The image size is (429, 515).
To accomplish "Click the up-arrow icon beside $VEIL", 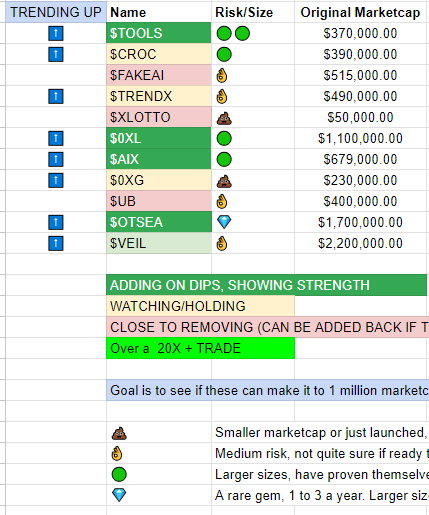I will (x=56, y=244).
